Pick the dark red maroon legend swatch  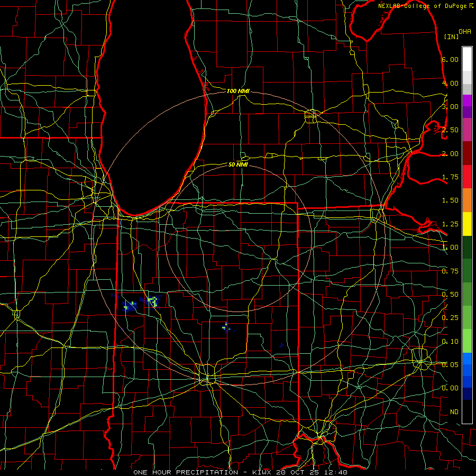point(467,153)
